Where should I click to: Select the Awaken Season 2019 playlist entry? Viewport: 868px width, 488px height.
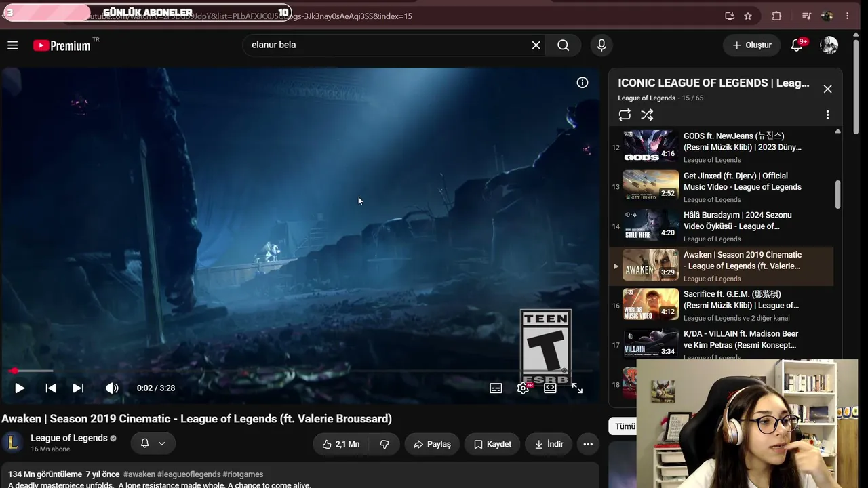click(722, 266)
